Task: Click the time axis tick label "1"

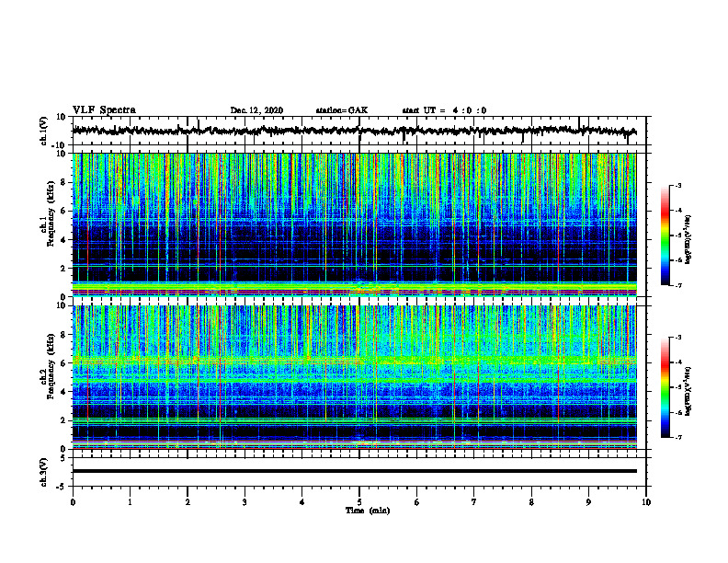Action: pos(130,502)
